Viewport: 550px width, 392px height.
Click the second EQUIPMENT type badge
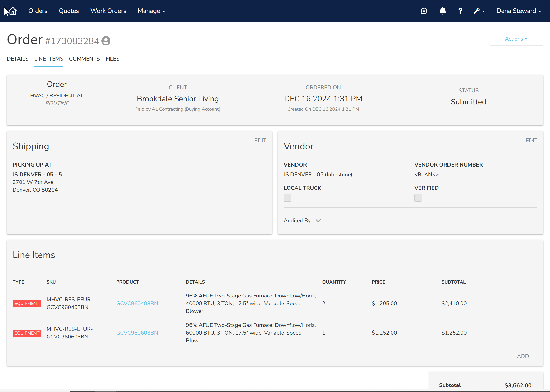click(27, 333)
